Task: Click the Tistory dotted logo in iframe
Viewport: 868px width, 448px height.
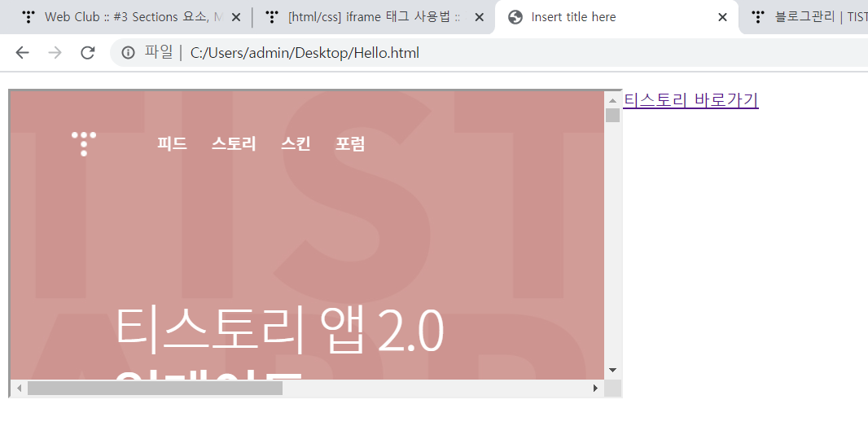Action: pyautogui.click(x=84, y=144)
